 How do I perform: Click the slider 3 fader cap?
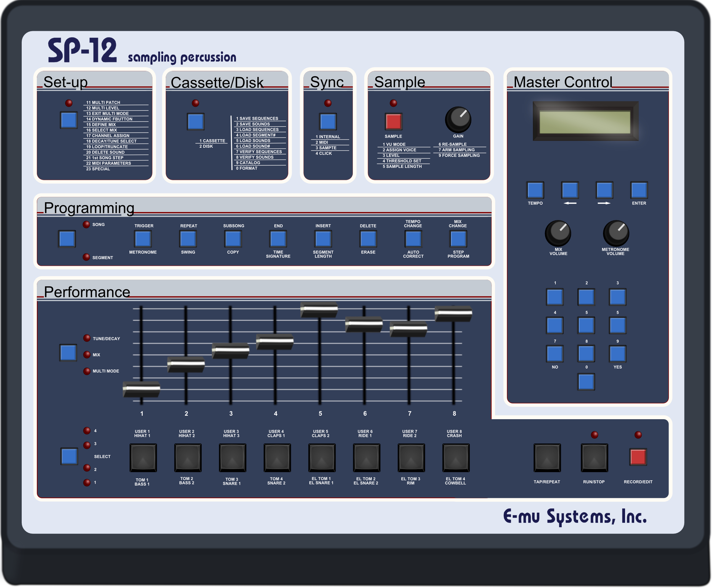click(230, 351)
